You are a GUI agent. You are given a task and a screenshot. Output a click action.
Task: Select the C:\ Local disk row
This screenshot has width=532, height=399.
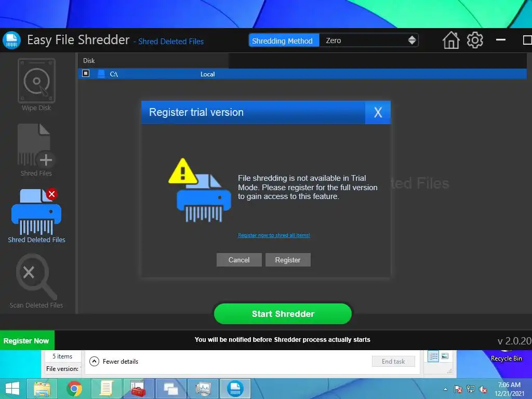[302, 74]
